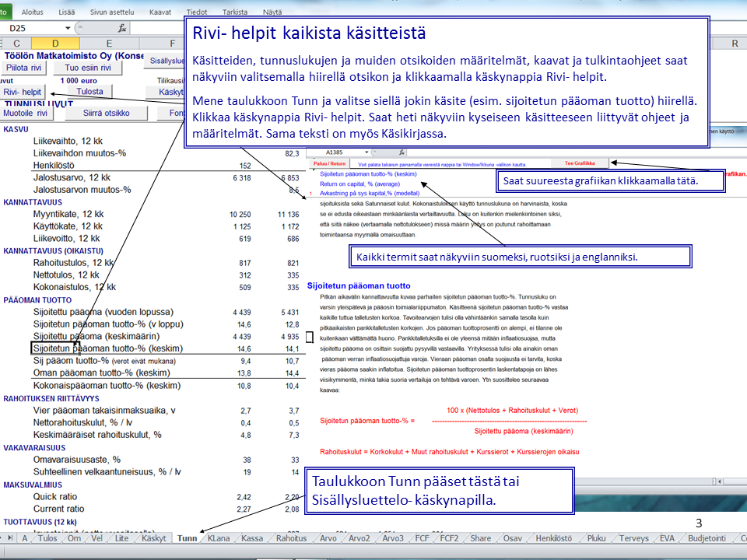Open the Aloitus ribbon tab
The width and height of the screenshot is (747, 560).
(33, 12)
